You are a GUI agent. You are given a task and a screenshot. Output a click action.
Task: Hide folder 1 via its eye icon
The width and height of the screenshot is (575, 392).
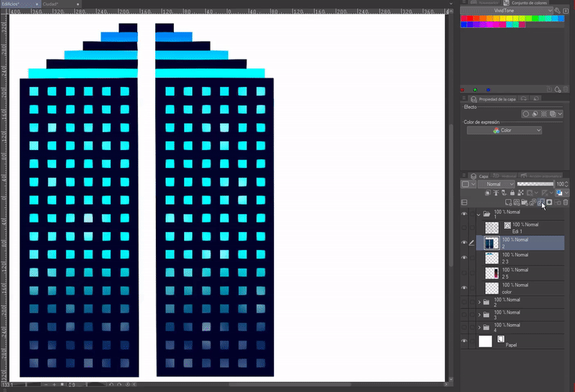click(x=464, y=214)
